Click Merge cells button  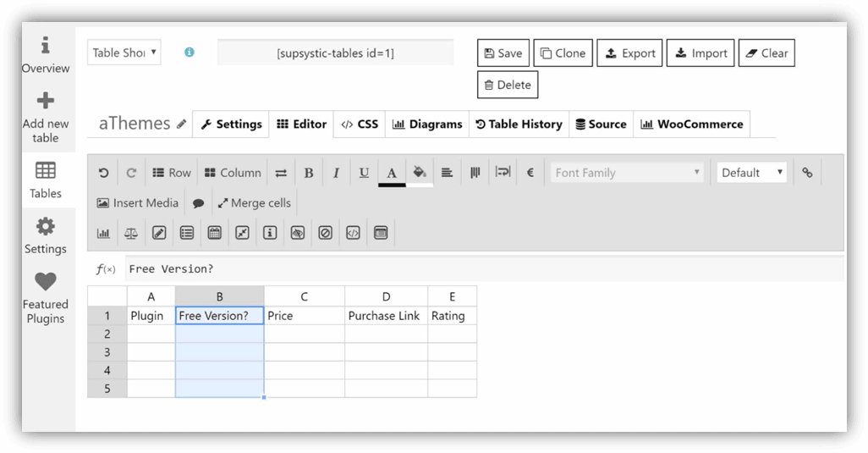coord(254,203)
